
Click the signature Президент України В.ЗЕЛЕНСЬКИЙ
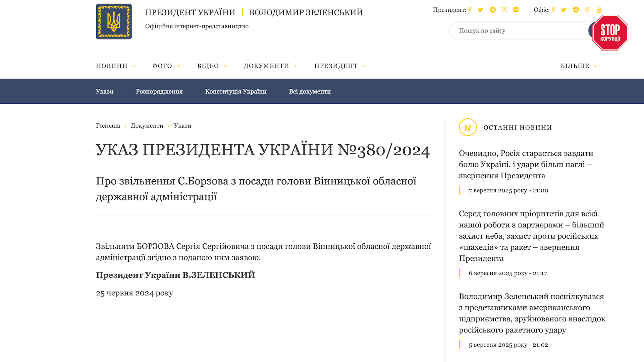(175, 275)
